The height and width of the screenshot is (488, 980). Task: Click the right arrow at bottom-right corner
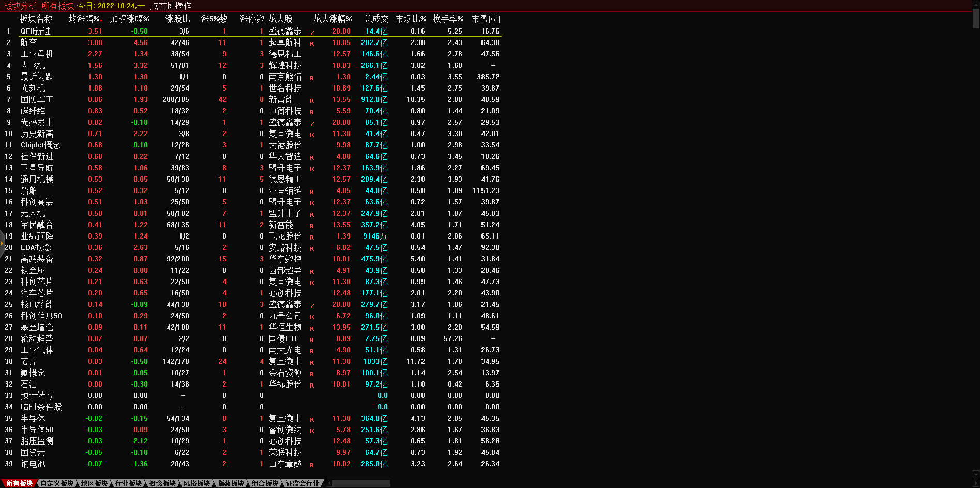coord(976,483)
